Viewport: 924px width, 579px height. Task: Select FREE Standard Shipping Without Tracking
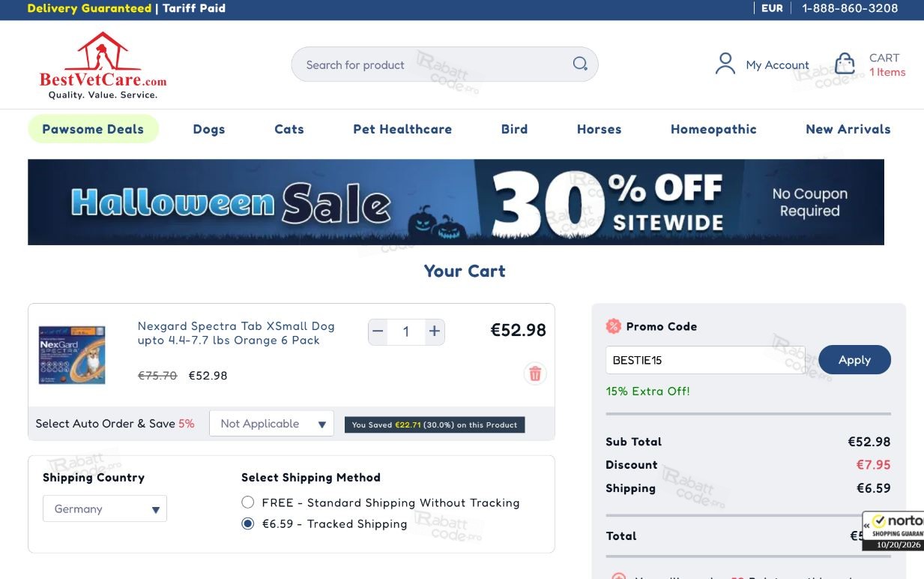248,502
